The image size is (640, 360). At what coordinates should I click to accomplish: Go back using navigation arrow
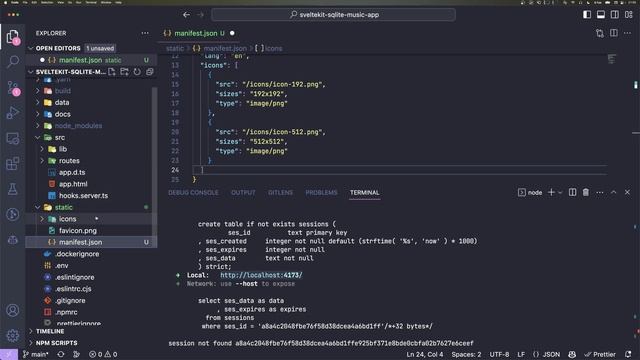[x=187, y=15]
